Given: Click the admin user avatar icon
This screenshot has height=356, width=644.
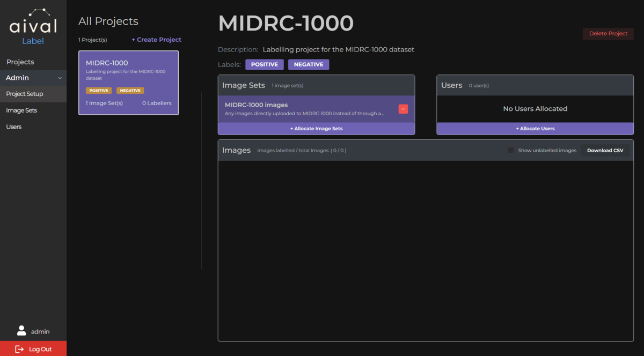Looking at the screenshot, I should click(x=21, y=331).
